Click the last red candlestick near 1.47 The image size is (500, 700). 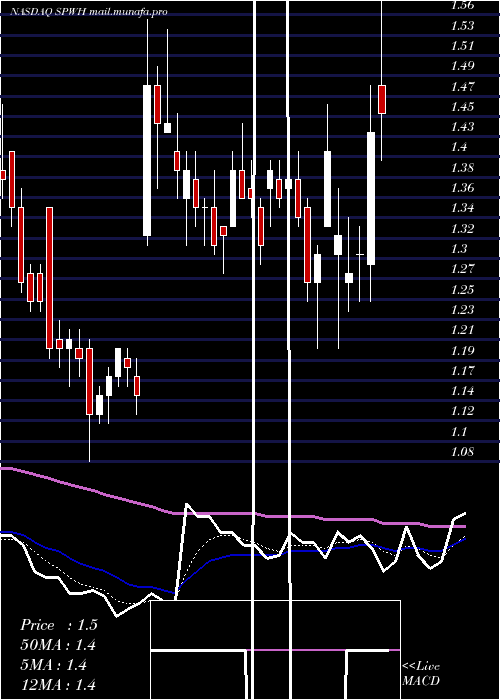tap(382, 99)
